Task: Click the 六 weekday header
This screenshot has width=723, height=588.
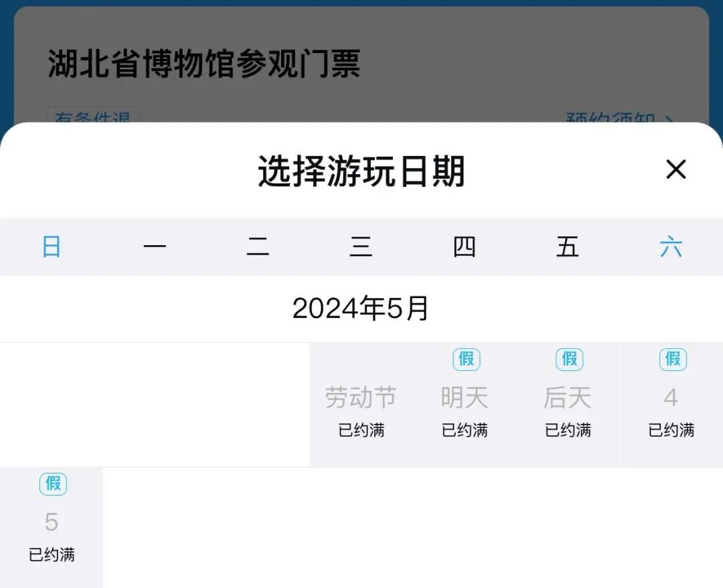Action: point(671,246)
